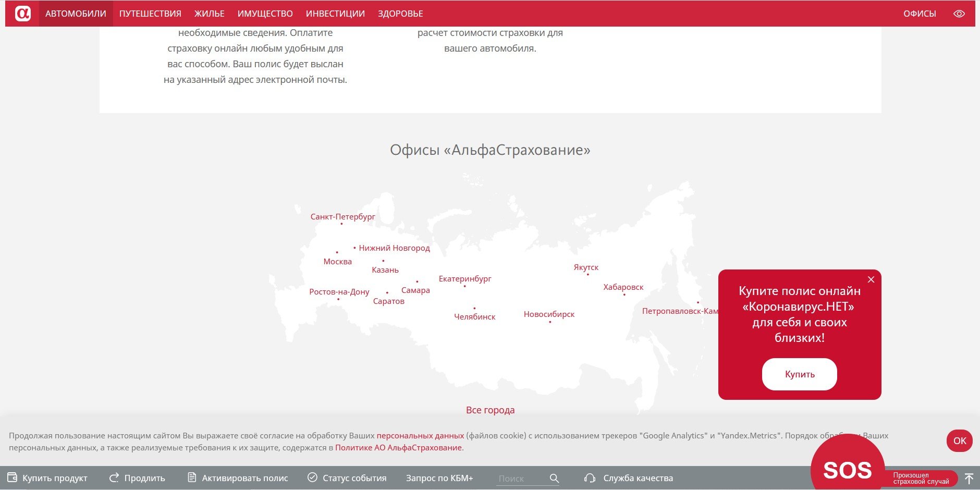Click the search magnifier icon

554,478
